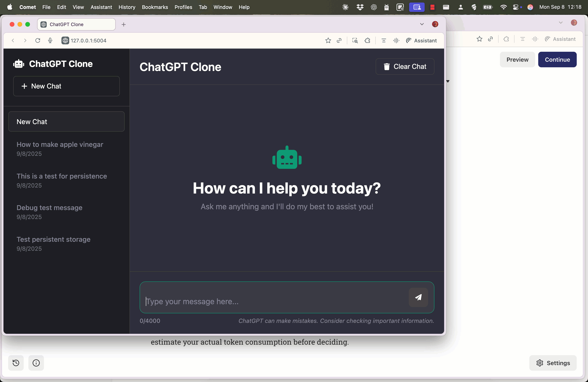This screenshot has width=588, height=382.
Task: Click the bookmark star icon in address bar
Action: click(x=328, y=40)
